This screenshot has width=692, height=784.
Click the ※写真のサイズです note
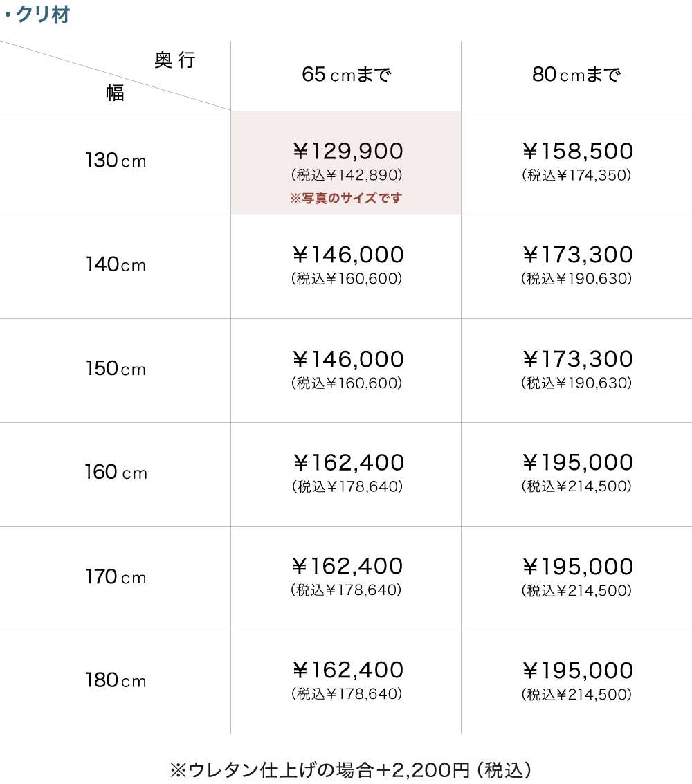tap(346, 199)
